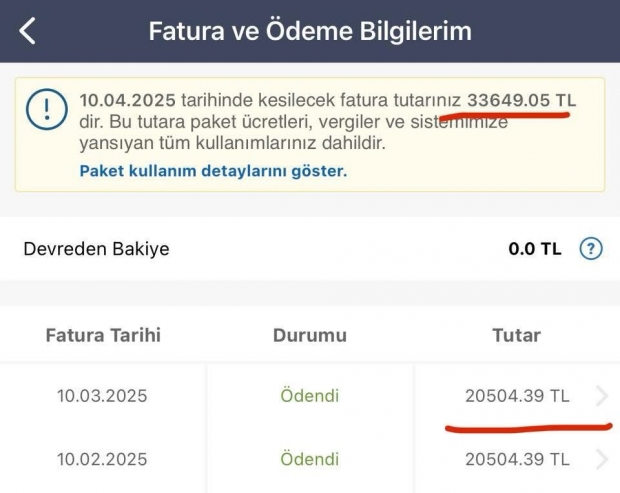Click the Fatura Tarihi column header
Image resolution: width=620 pixels, height=493 pixels.
point(103,335)
